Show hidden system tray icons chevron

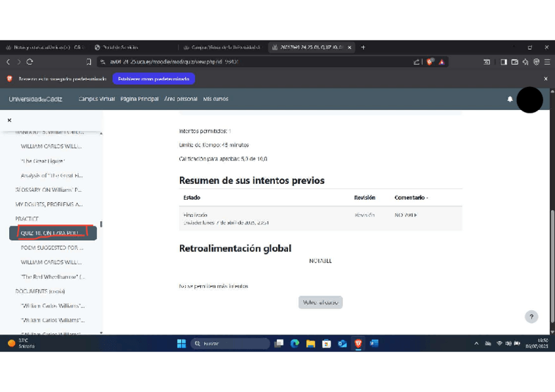476,344
